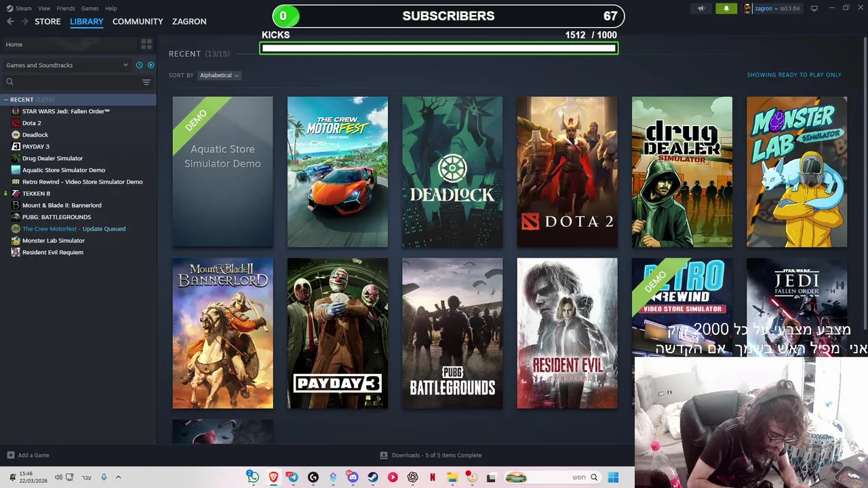Click the PUBG: BATTLEGROUNDS sidebar icon
This screenshot has width=868, height=488.
pyautogui.click(x=16, y=217)
